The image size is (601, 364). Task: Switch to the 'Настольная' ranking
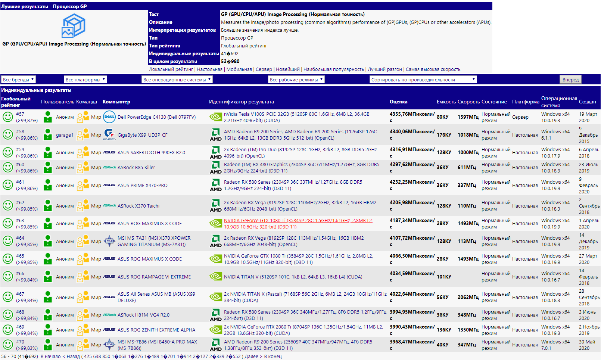pos(210,69)
